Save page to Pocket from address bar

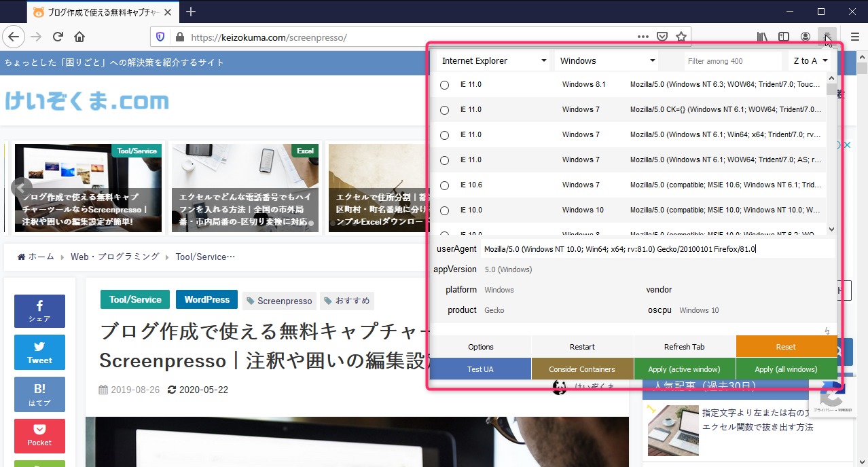coord(662,37)
